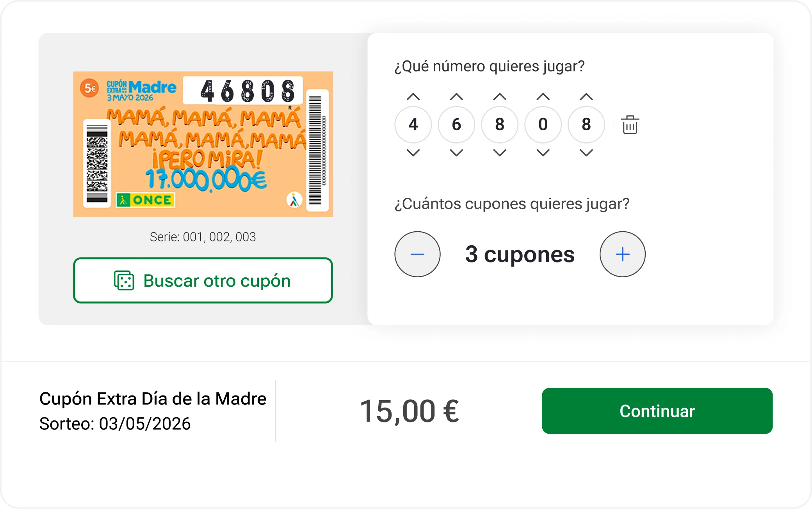Select the third digit circle
This screenshot has width=812, height=509.
point(500,125)
